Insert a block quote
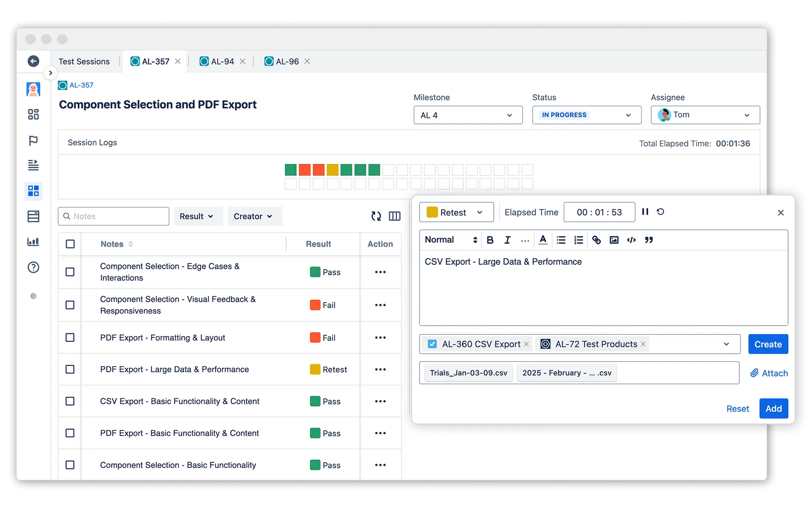Image resolution: width=812 pixels, height=508 pixels. pos(649,240)
